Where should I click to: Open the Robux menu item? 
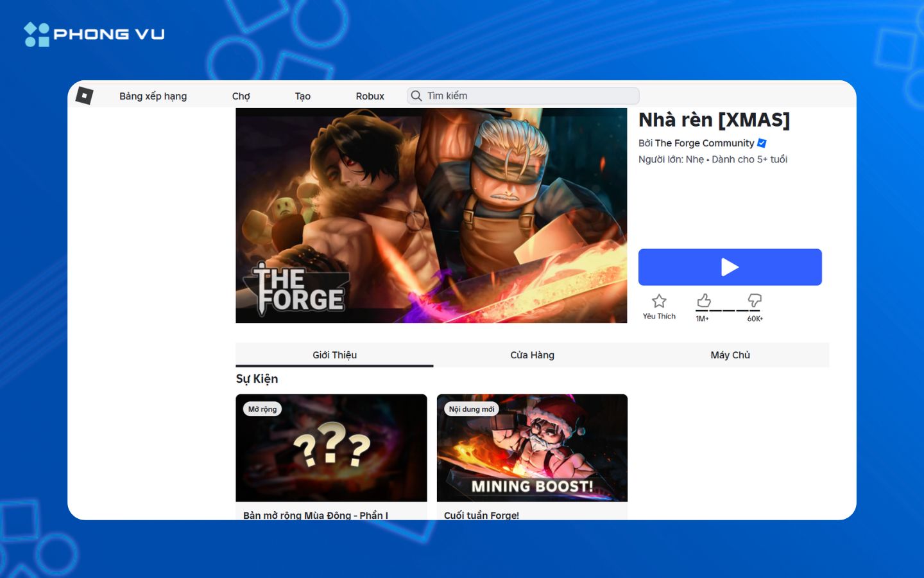pos(370,96)
